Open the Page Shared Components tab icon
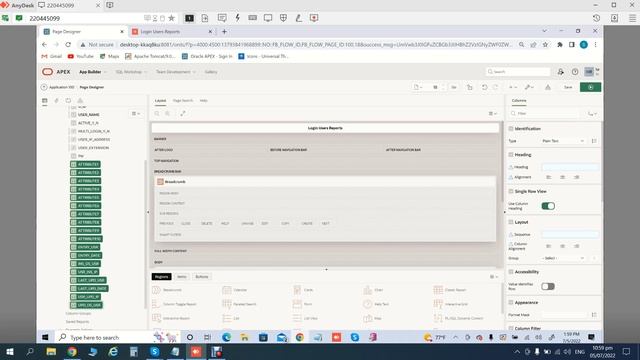This screenshot has width=640, height=360. click(x=80, y=100)
